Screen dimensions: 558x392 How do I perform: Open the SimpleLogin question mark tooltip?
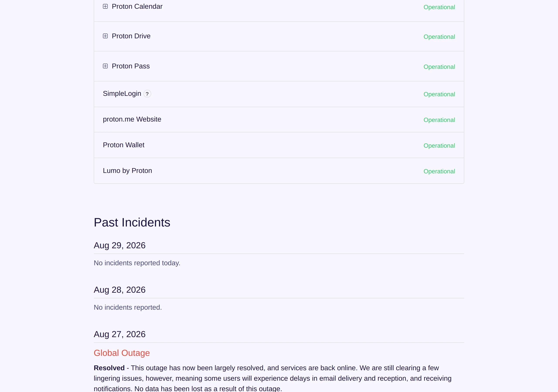point(147,94)
